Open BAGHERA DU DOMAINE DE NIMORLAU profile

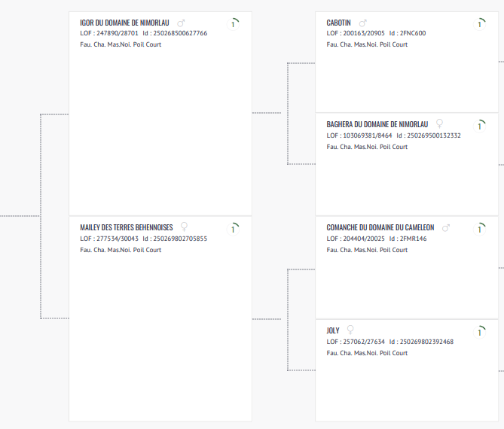tap(377, 124)
